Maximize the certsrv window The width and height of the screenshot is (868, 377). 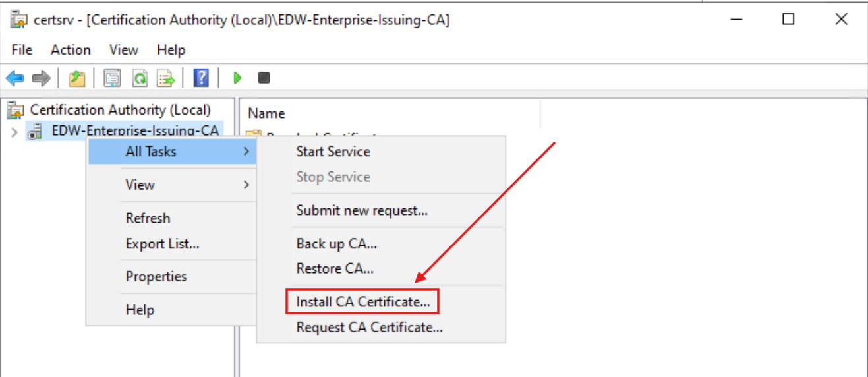click(x=788, y=20)
